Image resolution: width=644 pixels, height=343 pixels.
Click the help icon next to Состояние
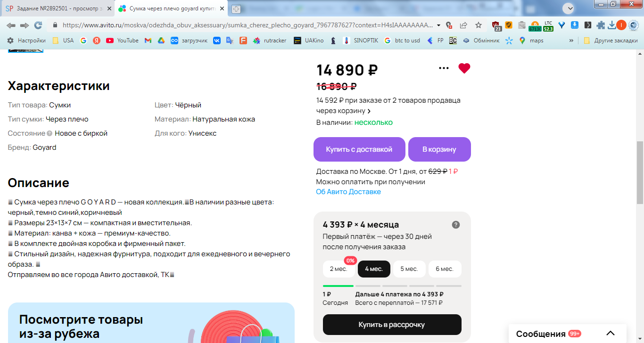pyautogui.click(x=50, y=133)
